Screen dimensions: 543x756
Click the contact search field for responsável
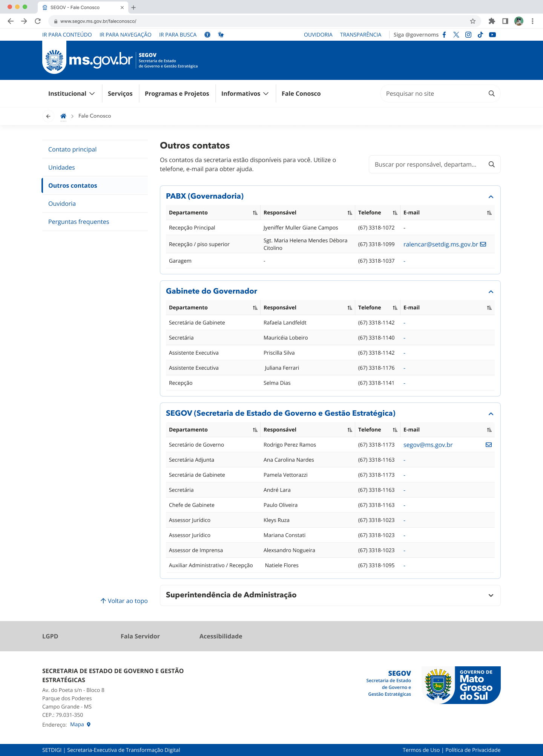426,164
